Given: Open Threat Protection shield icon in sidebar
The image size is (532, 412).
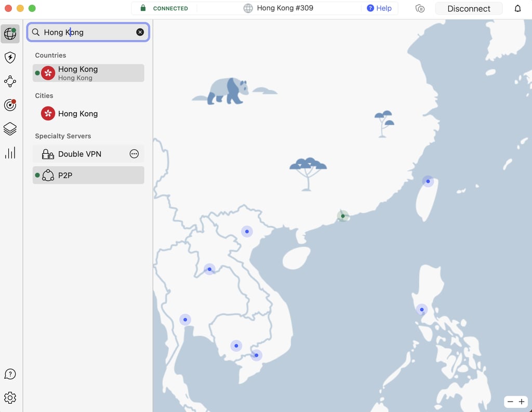Looking at the screenshot, I should coord(10,57).
